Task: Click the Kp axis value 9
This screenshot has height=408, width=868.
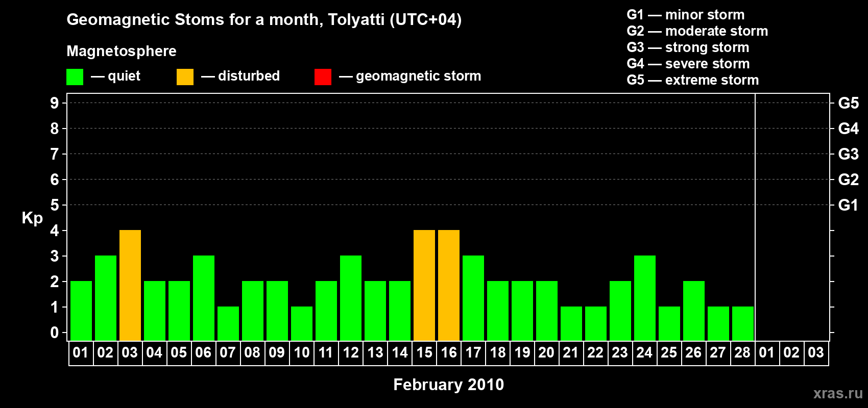Action: click(55, 103)
